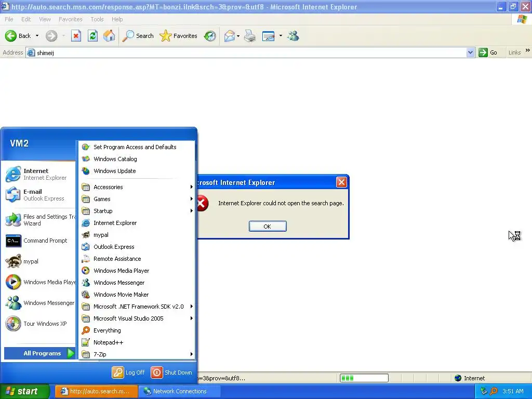Image resolution: width=532 pixels, height=399 pixels.
Task: Switch to Network Connections taskbar button
Action: 179,391
